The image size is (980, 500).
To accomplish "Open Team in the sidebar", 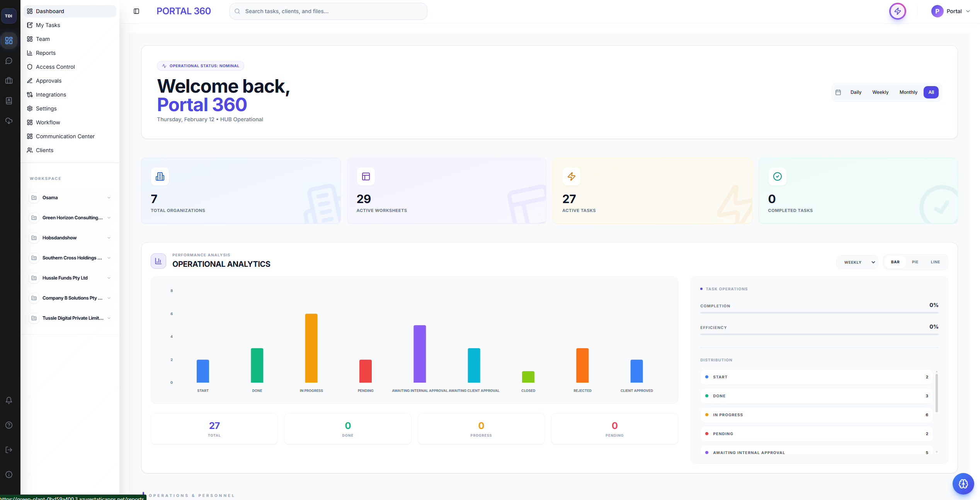I will (70, 39).
